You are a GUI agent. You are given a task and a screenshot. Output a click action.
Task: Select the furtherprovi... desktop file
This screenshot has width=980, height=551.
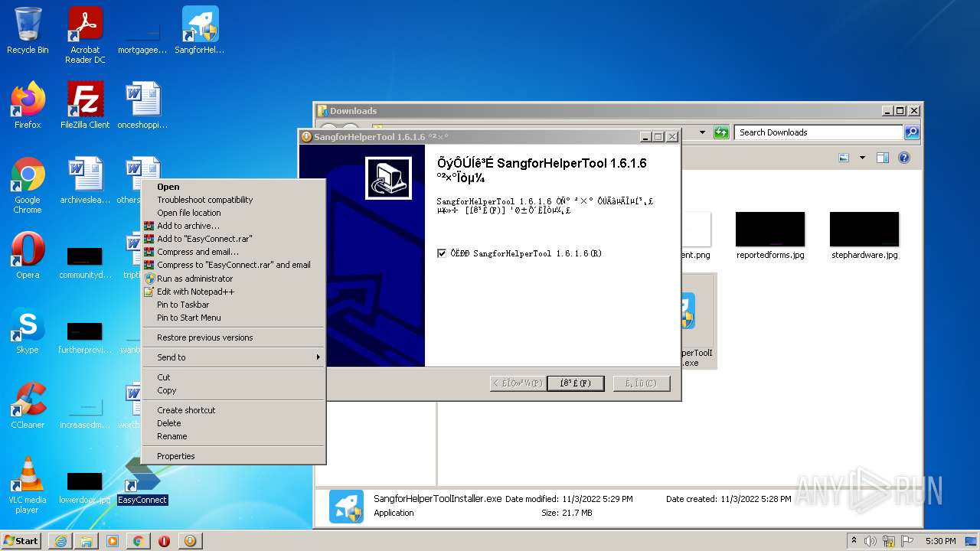(x=85, y=337)
